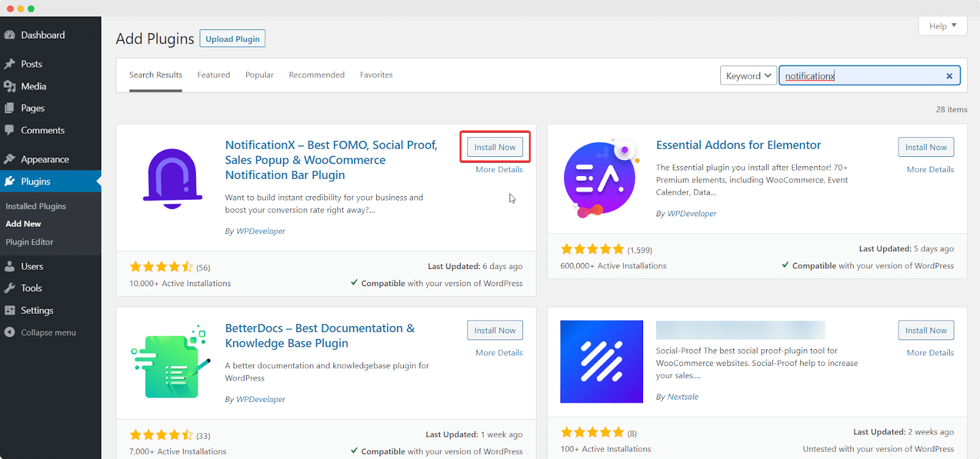This screenshot has height=459, width=980.
Task: Open the Posts menu item
Action: 50,64
